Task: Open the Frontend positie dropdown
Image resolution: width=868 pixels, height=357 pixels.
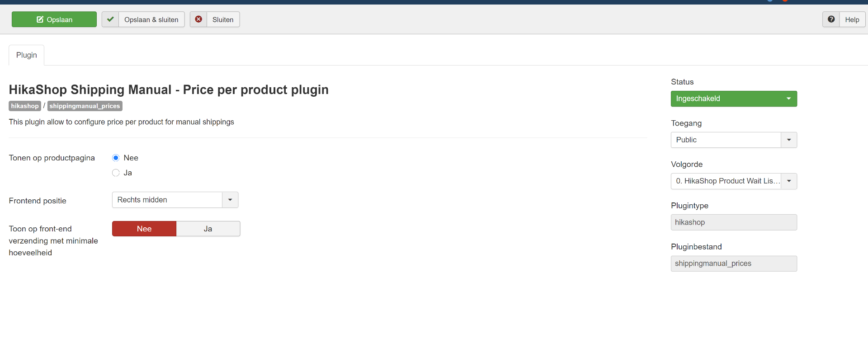Action: click(x=175, y=200)
